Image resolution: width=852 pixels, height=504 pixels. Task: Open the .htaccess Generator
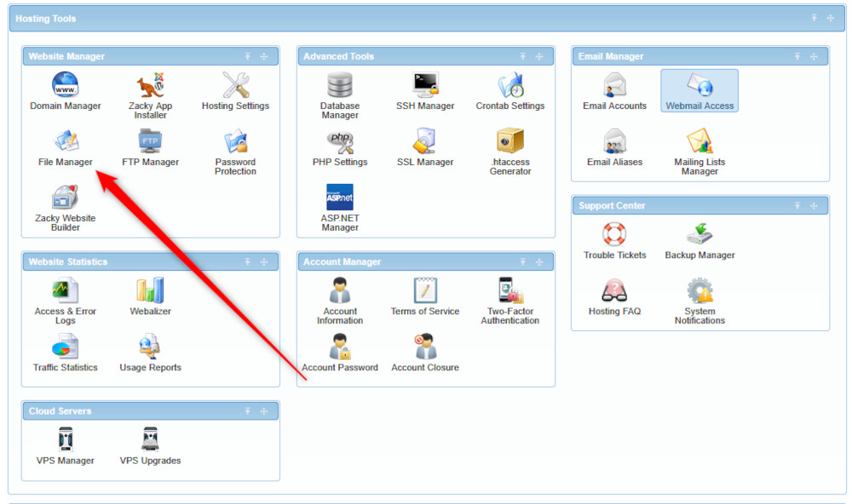(x=509, y=145)
